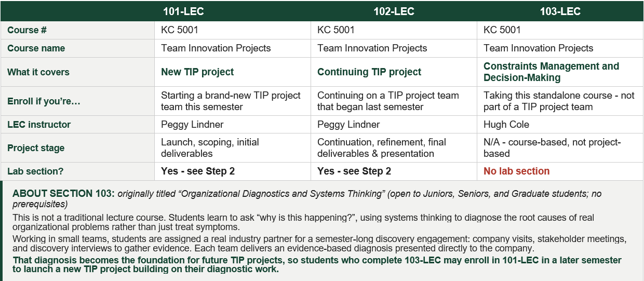Image resolution: width=644 pixels, height=281 pixels.
Task: Click KC 5001 under 103-LEC
Action: (502, 30)
